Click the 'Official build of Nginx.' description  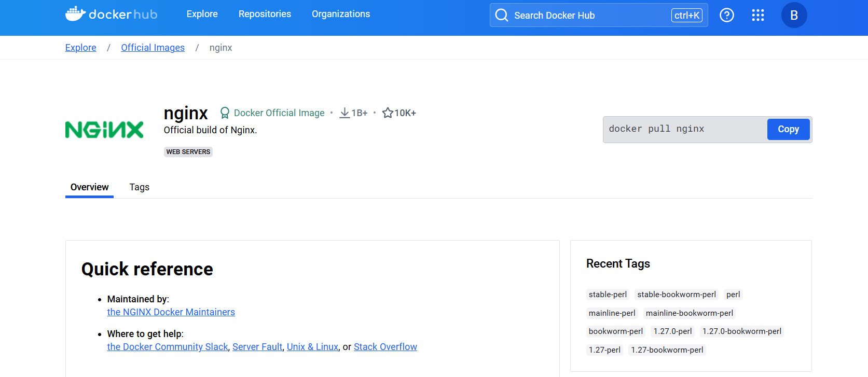(210, 130)
